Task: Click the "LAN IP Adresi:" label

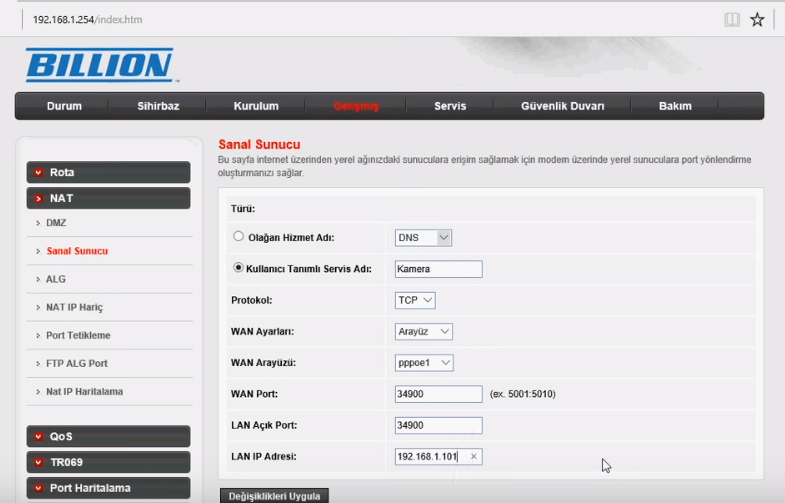Action: pos(264,456)
